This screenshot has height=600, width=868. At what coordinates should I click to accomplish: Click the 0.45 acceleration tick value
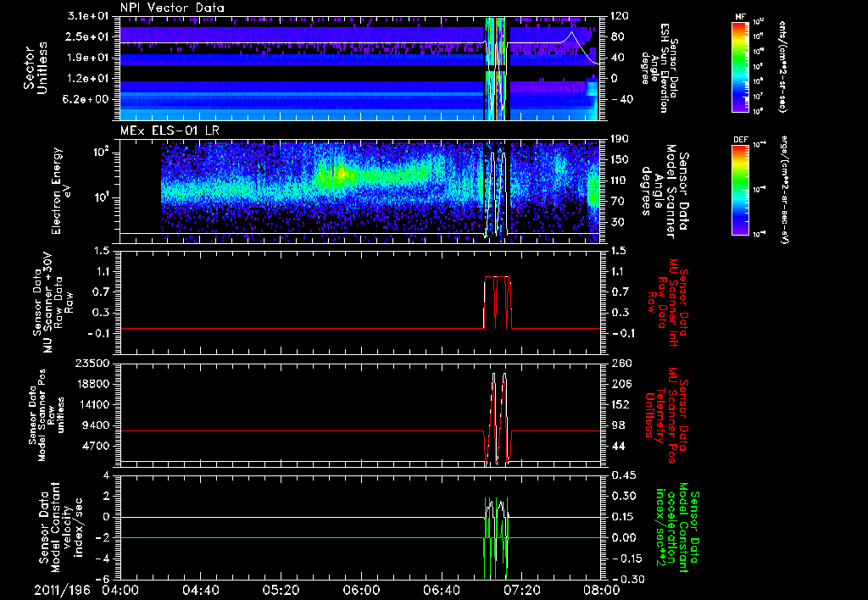point(622,475)
